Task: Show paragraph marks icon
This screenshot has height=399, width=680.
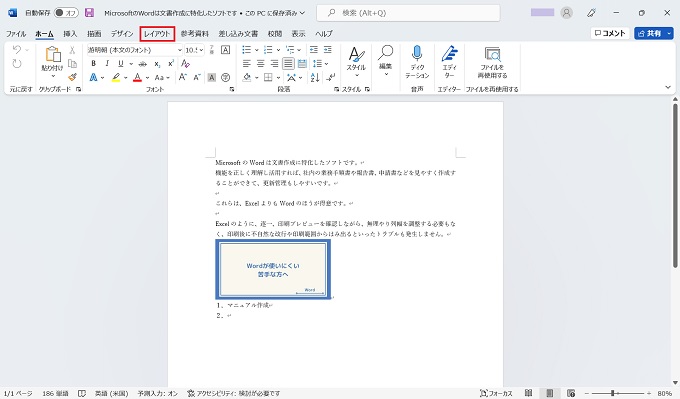Action: click(331, 77)
